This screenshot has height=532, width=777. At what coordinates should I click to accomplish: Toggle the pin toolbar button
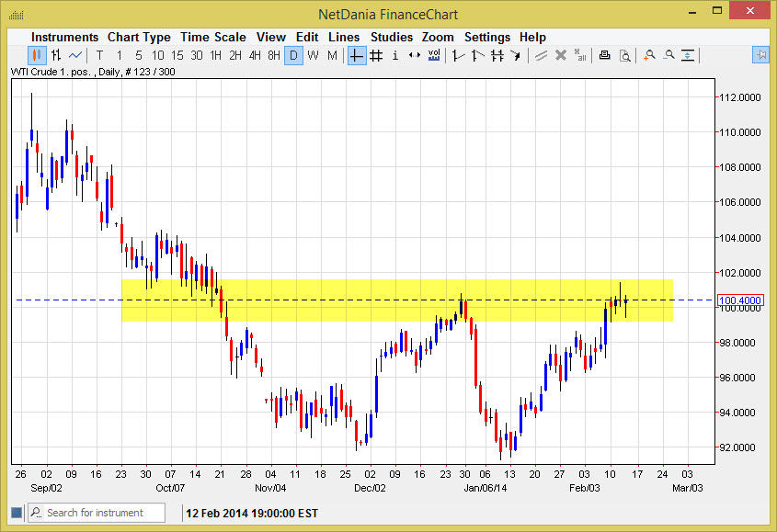(x=760, y=55)
